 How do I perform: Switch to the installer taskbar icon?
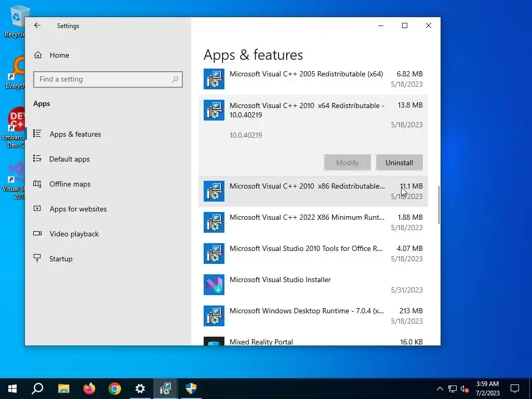166,389
